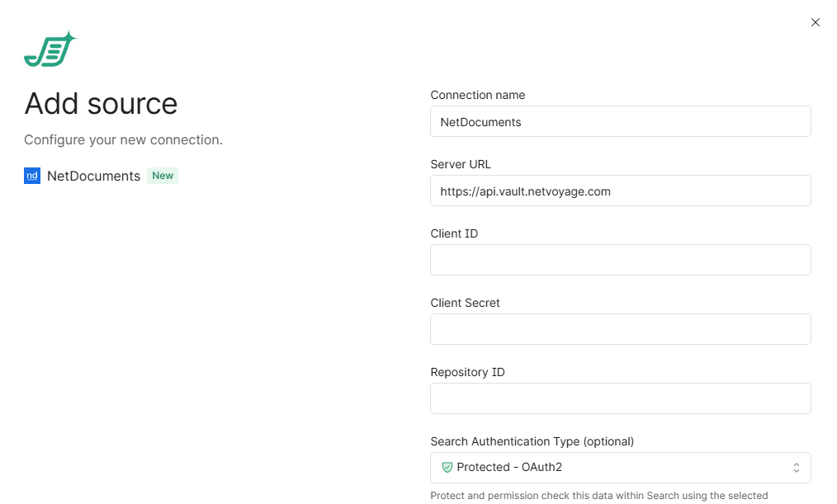Focus the Server URL text box
The width and height of the screenshot is (837, 504).
coord(619,191)
